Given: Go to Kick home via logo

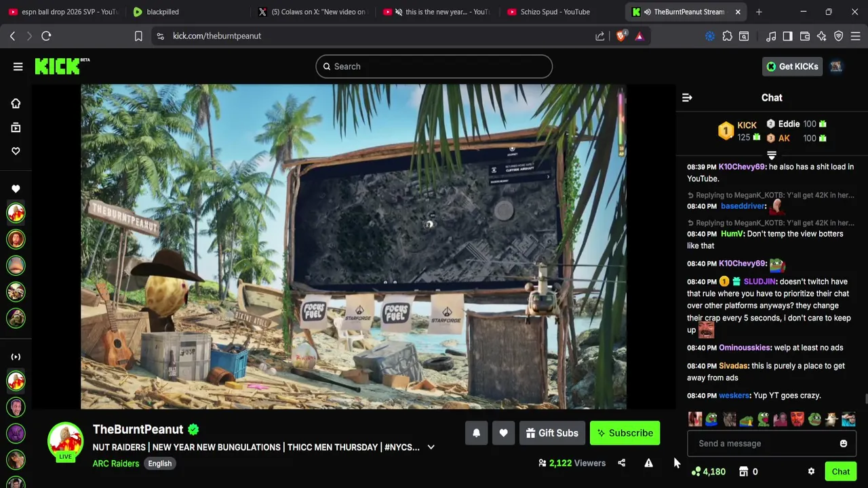Looking at the screenshot, I should coord(62,66).
